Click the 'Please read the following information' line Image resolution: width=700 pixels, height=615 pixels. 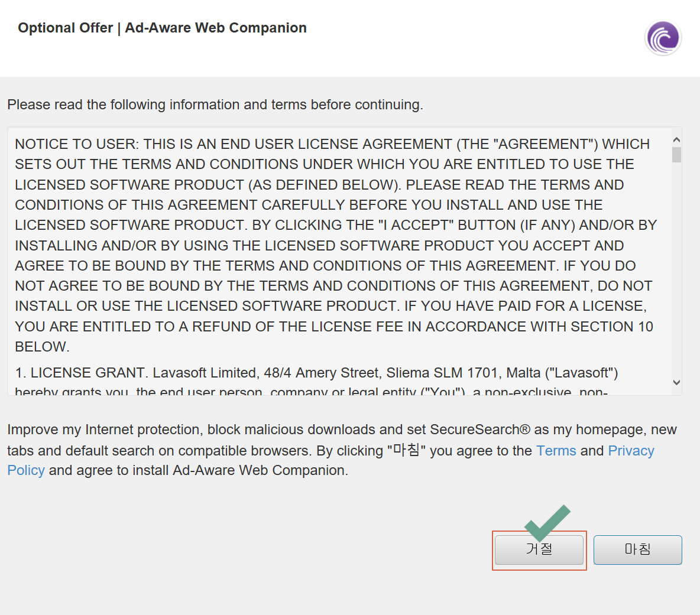(215, 105)
